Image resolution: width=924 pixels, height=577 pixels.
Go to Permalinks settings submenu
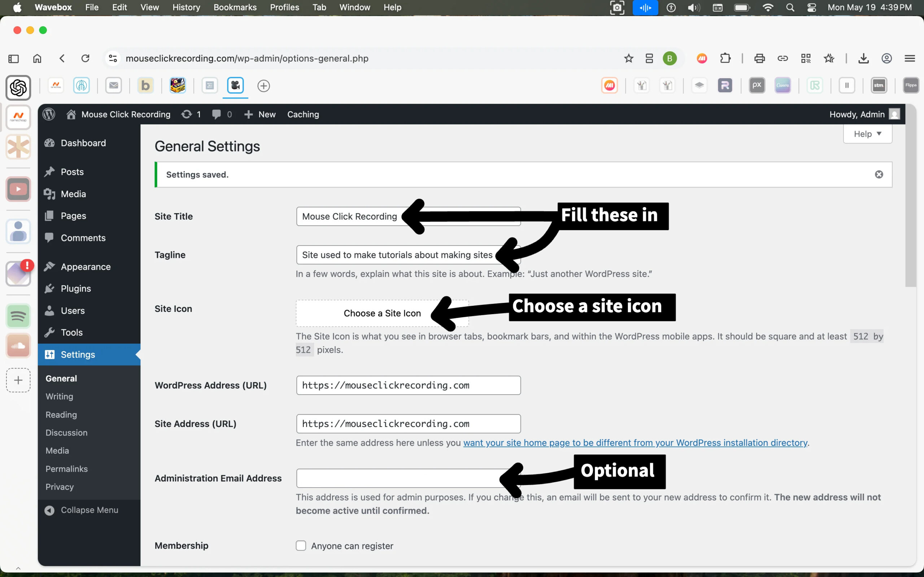66,468
